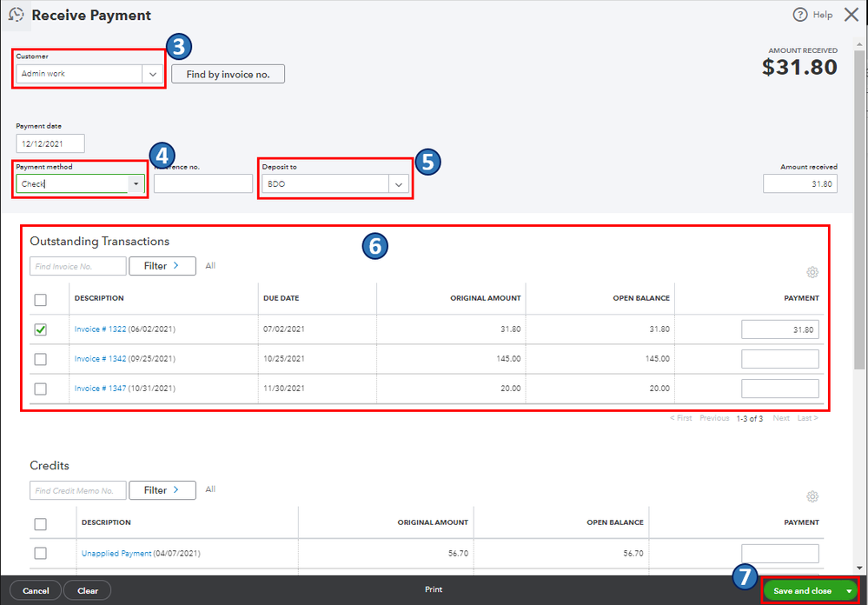Expand the Deposit to dropdown

399,184
